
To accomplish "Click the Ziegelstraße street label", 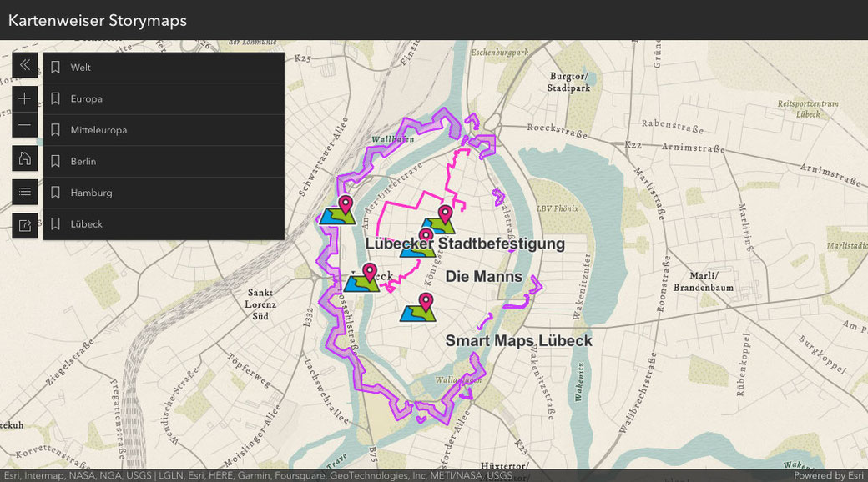I will [x=70, y=362].
